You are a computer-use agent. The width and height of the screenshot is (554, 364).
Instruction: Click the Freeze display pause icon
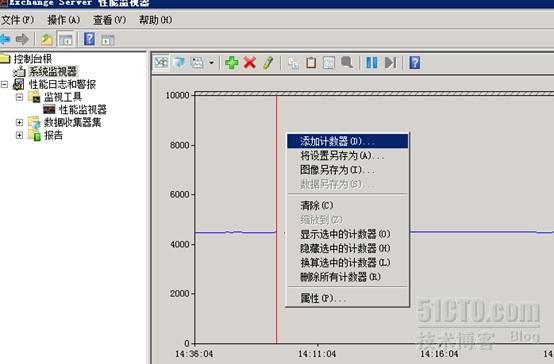[x=371, y=63]
